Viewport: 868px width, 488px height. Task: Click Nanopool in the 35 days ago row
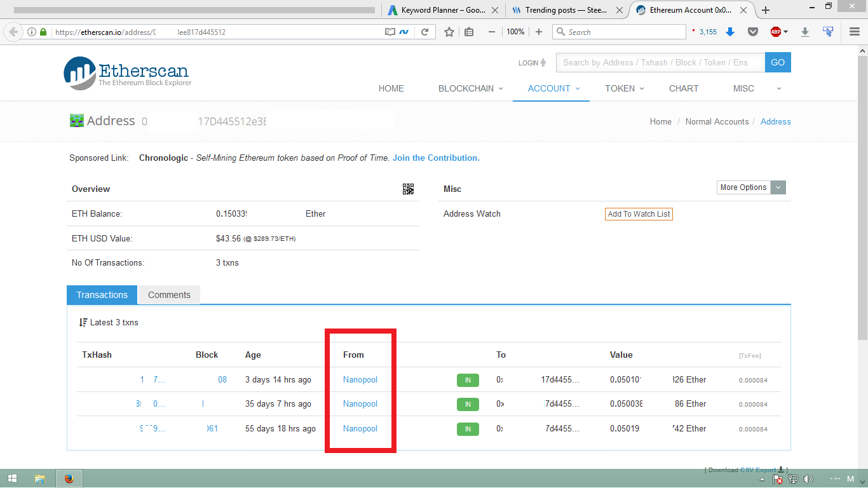[360, 403]
